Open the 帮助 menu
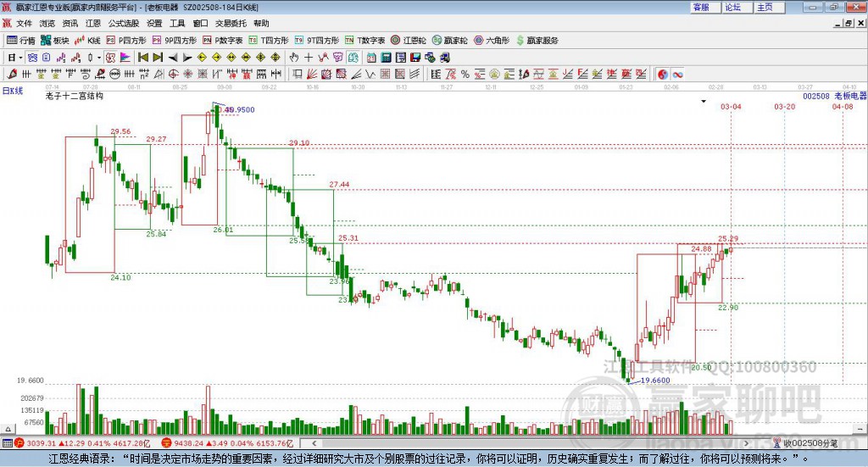 coord(261,23)
